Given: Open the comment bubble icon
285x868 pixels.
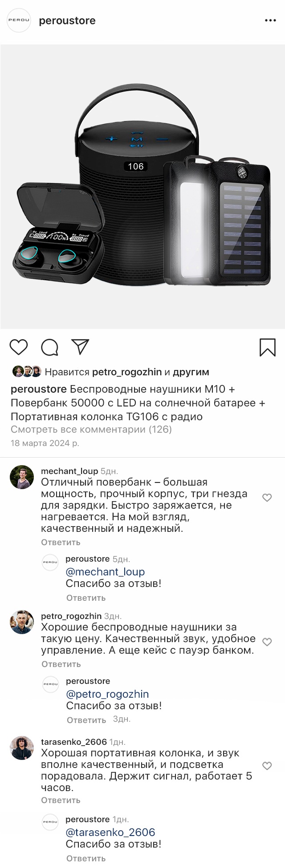Looking at the screenshot, I should coord(49,347).
